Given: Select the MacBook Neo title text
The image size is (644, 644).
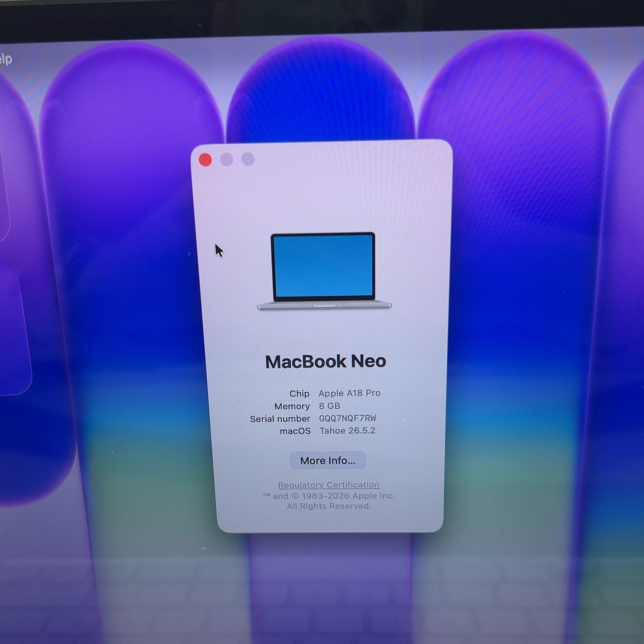Looking at the screenshot, I should point(325,361).
